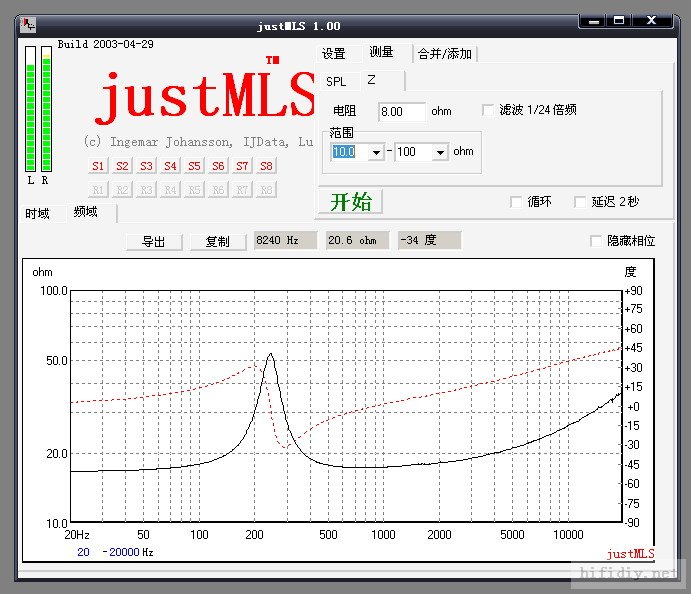Image resolution: width=691 pixels, height=594 pixels.
Task: Pick the S7 memory slot button
Action: coord(242,166)
